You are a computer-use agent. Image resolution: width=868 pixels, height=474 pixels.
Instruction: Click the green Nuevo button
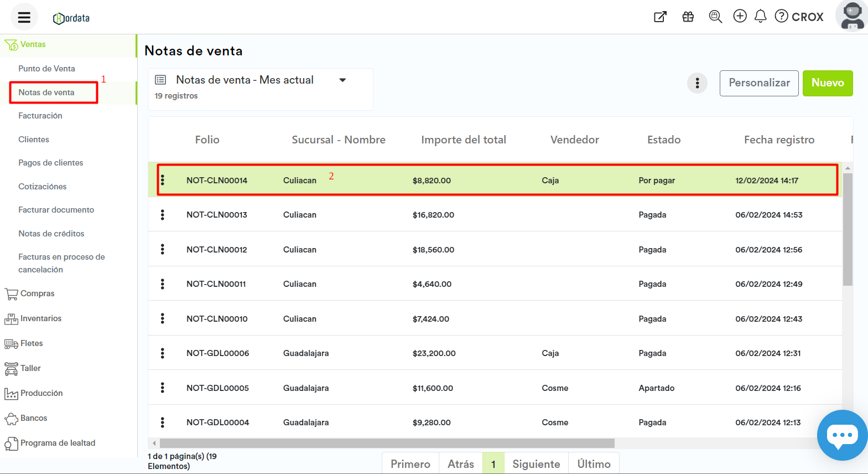827,83
